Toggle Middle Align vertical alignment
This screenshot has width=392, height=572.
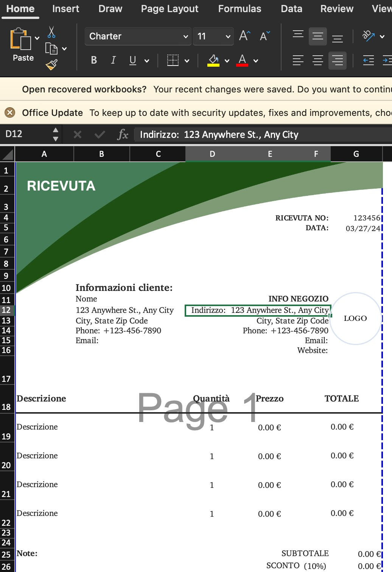coord(318,36)
